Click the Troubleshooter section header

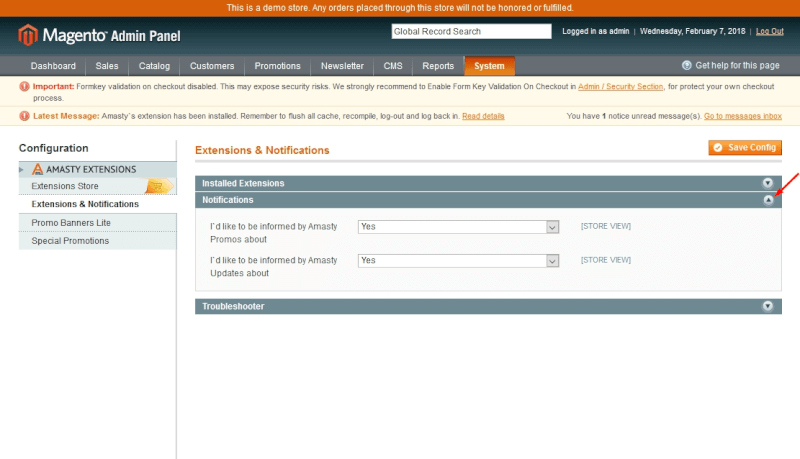[488, 306]
